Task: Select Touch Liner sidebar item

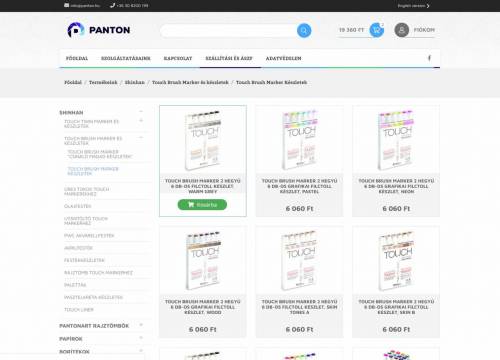Action: tap(79, 310)
